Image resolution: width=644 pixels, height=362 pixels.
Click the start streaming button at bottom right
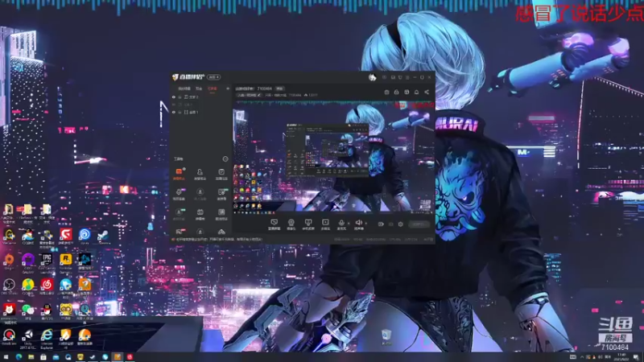419,224
